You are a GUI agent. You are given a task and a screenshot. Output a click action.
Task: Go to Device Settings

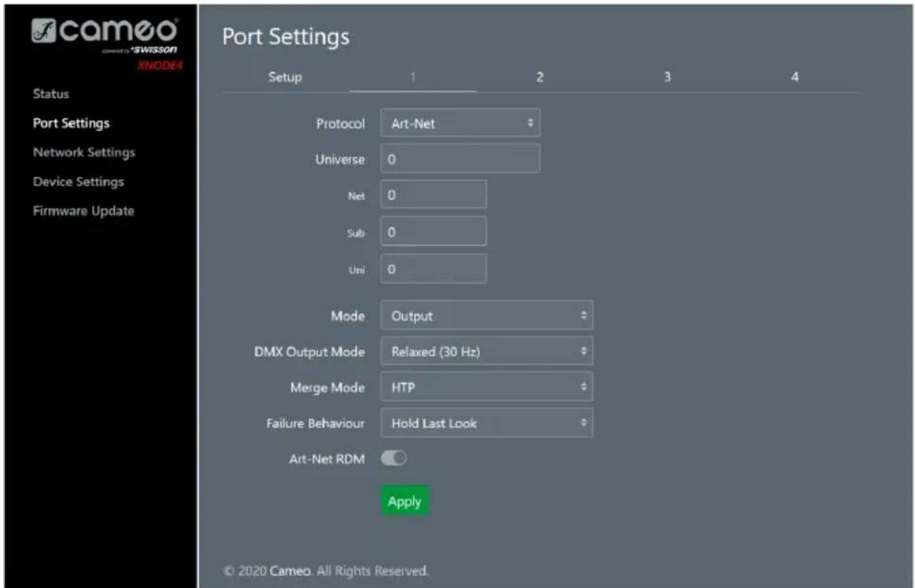click(78, 181)
